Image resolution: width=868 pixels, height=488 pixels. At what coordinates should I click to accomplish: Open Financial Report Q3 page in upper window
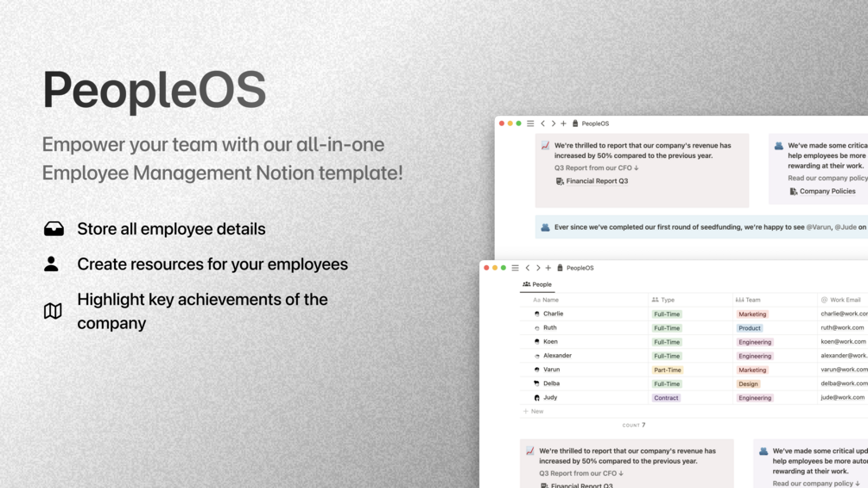click(x=597, y=181)
